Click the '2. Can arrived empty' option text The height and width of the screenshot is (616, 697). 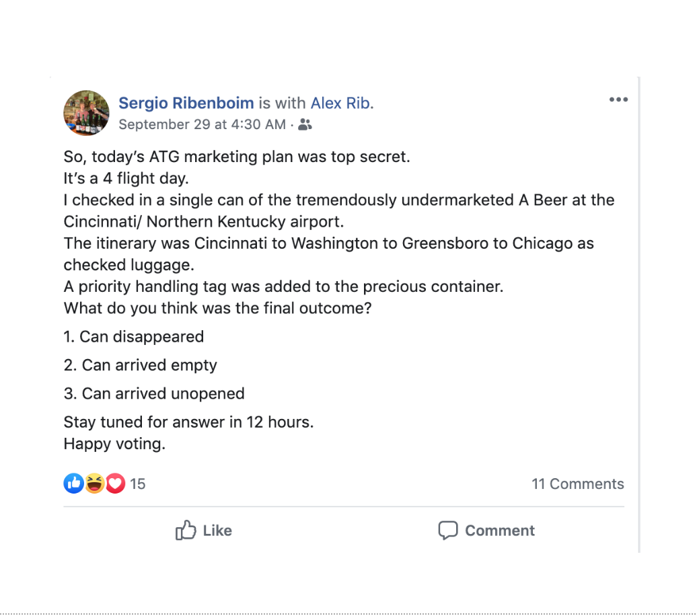click(x=141, y=365)
